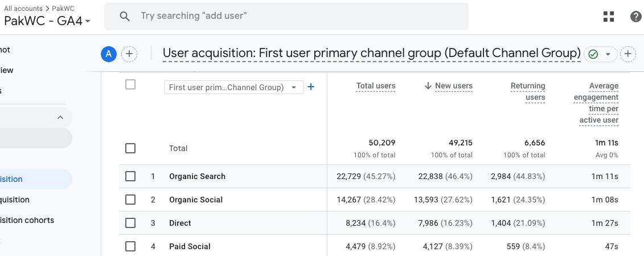Click the New users column header
Viewport: 644px width, 256px height.
coord(453,86)
